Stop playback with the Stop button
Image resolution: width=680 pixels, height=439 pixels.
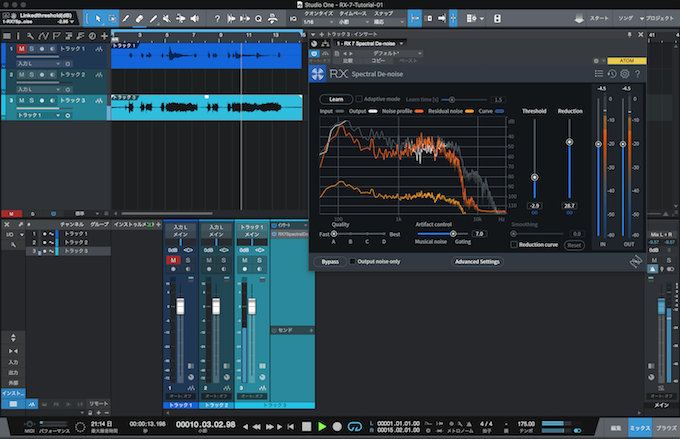(x=307, y=427)
